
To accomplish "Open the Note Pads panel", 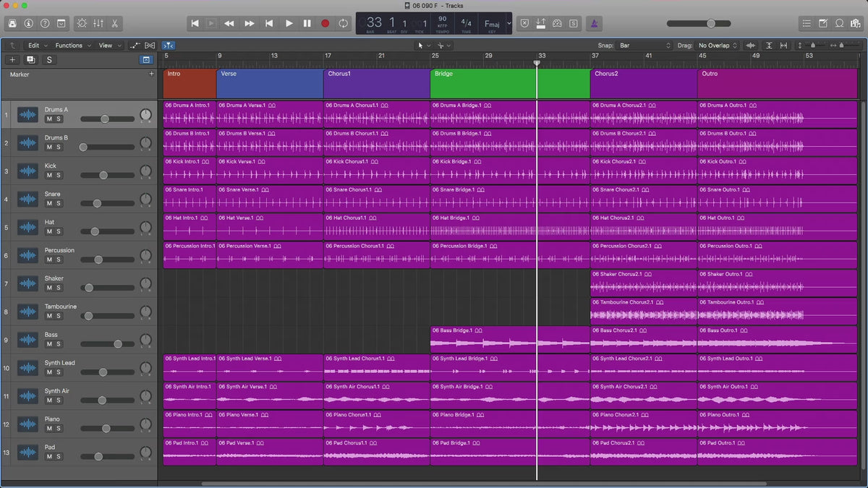I will (823, 23).
